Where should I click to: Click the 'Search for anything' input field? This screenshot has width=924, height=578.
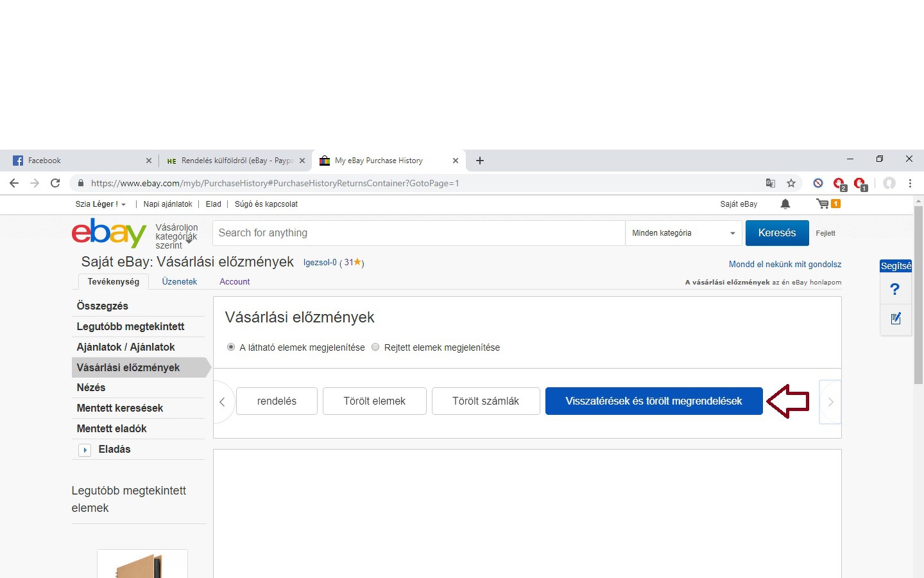coord(419,233)
